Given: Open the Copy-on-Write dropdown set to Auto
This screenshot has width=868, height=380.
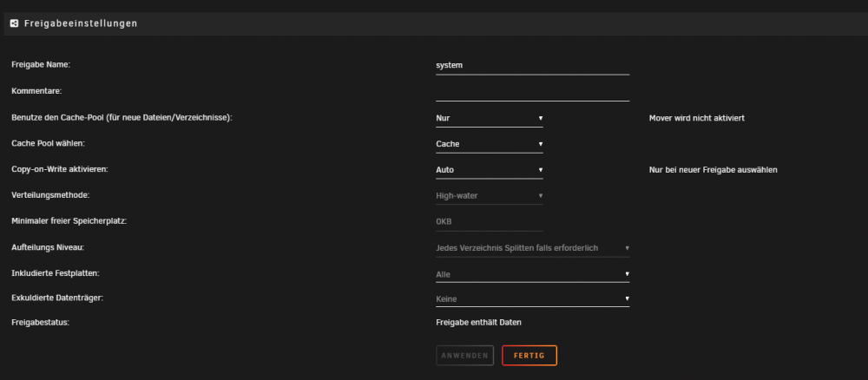Looking at the screenshot, I should (x=490, y=170).
